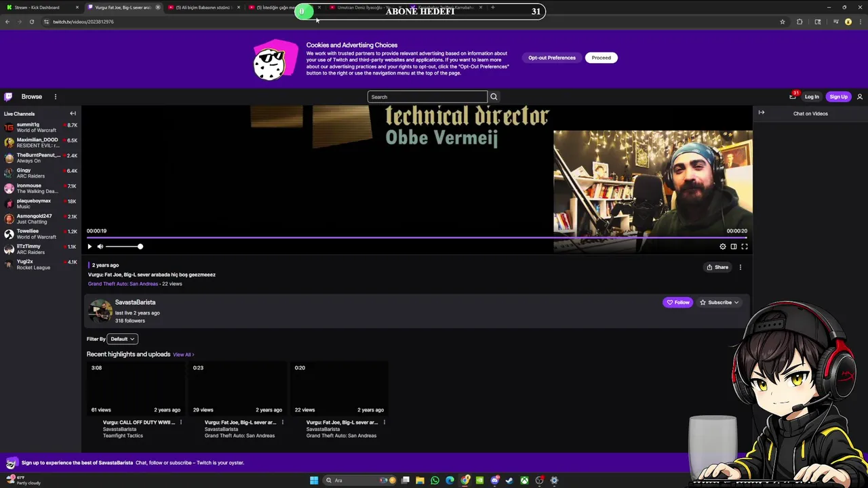The height and width of the screenshot is (488, 868).
Task: Click the search magnifier button
Action: point(494,97)
